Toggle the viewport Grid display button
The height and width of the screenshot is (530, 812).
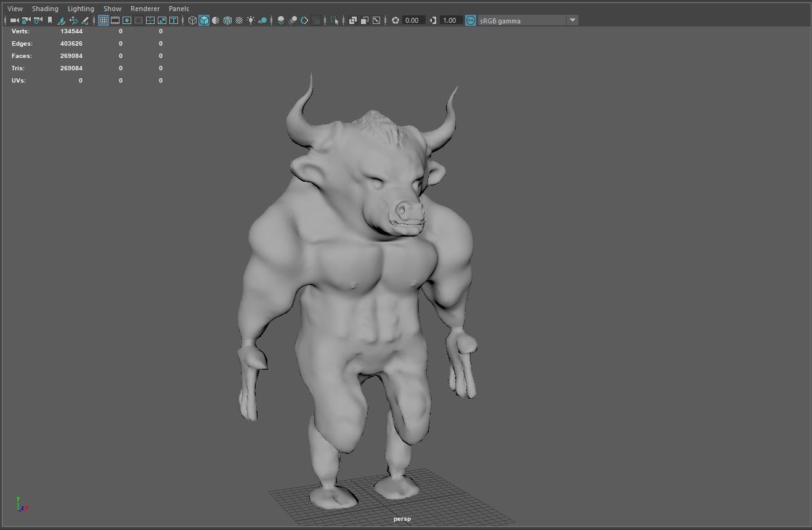pos(104,20)
